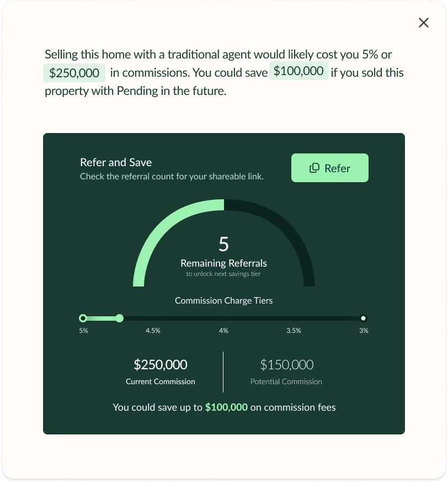
Task: Click the $100,000 savings badge in paragraph
Action: tap(298, 71)
